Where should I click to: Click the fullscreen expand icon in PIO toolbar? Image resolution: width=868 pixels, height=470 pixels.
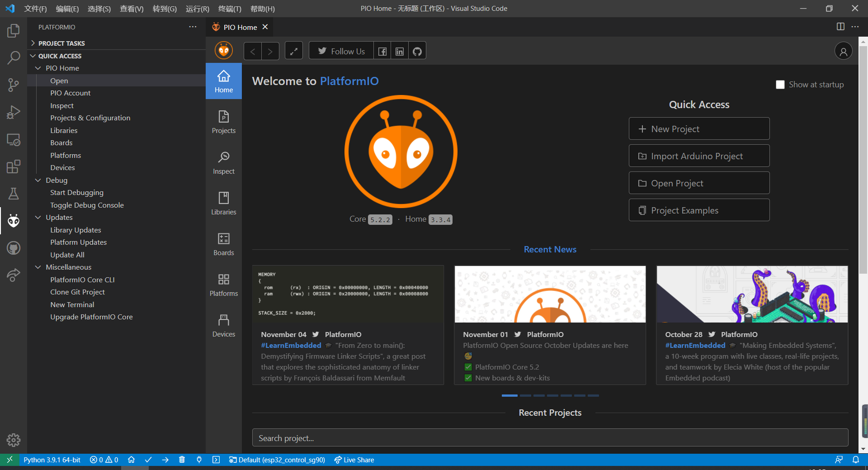293,51
